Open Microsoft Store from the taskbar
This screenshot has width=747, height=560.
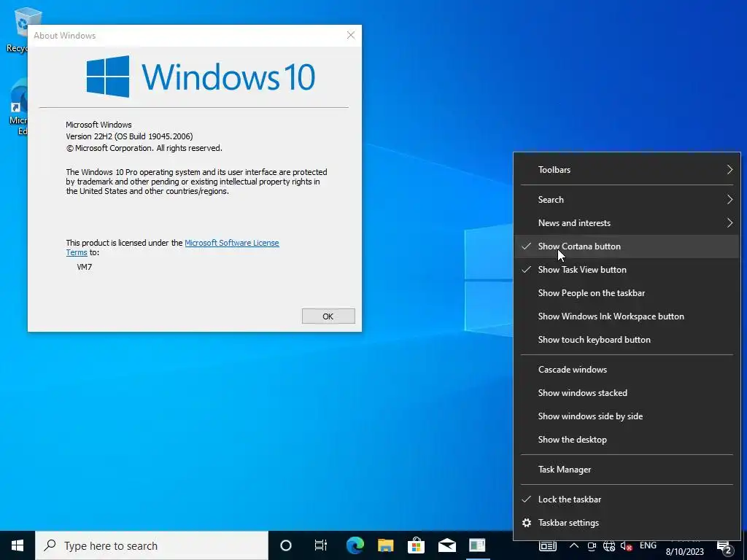[x=416, y=545]
